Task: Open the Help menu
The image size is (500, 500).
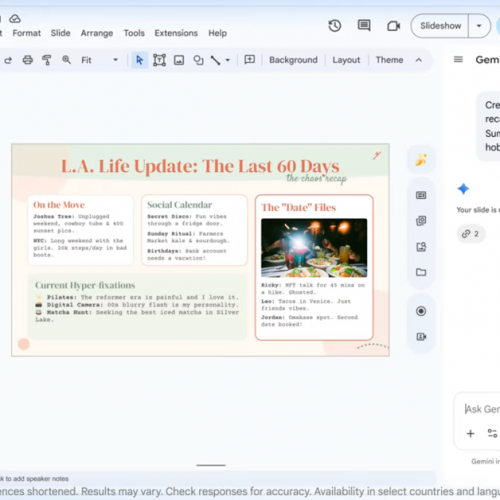Action: coord(217,33)
